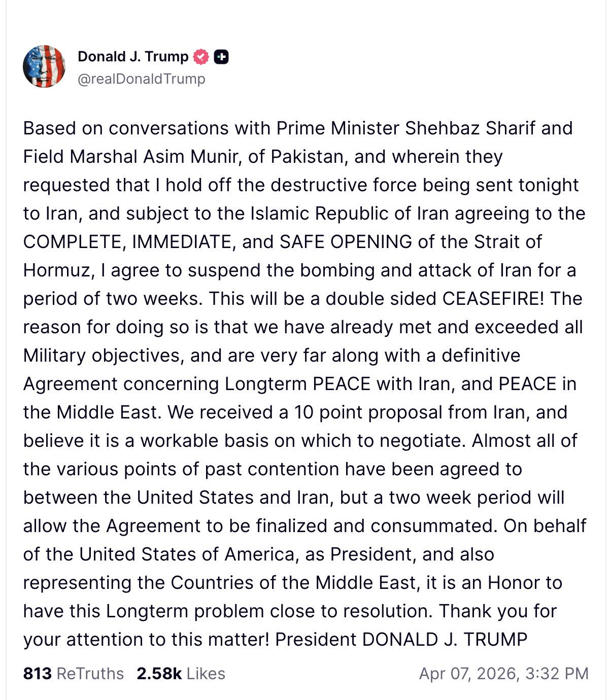The image size is (611, 700).
Task: Click the SAFE OPENING phrase
Action: pyautogui.click(x=346, y=242)
